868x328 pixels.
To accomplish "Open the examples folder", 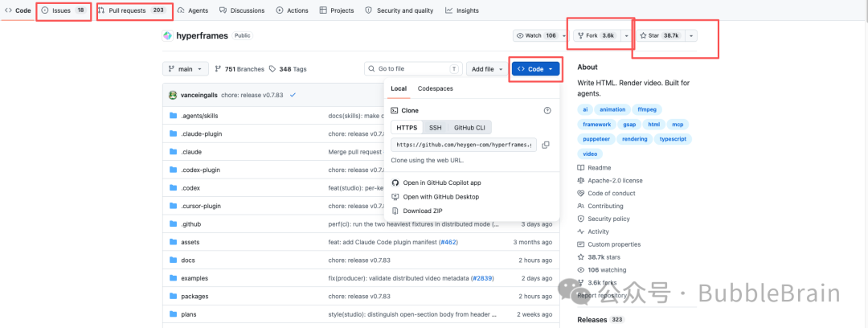I will (x=194, y=278).
